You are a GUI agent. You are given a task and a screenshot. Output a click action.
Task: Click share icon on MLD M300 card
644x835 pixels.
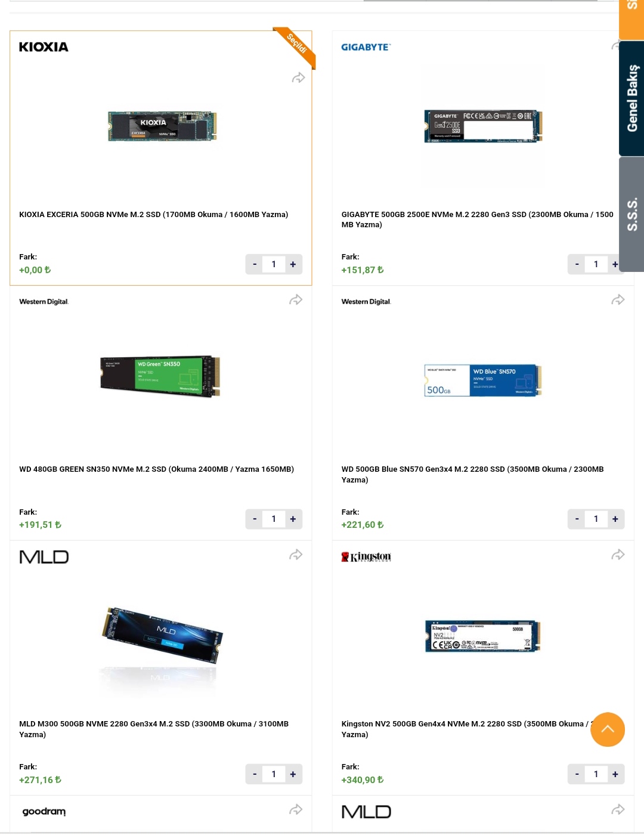296,555
